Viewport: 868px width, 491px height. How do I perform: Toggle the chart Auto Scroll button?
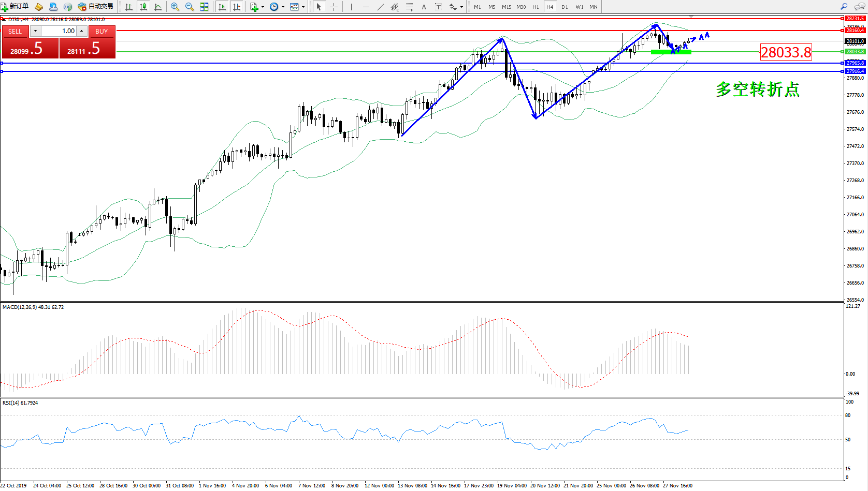point(222,7)
